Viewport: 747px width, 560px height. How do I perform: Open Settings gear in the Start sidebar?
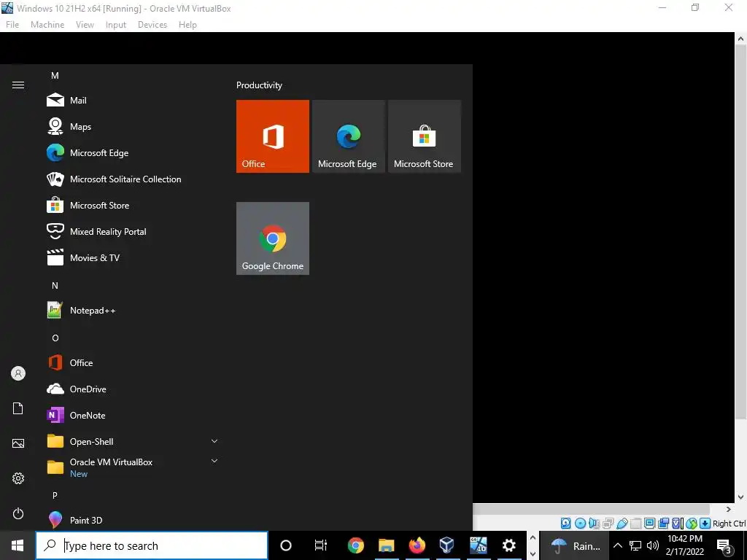coord(18,478)
